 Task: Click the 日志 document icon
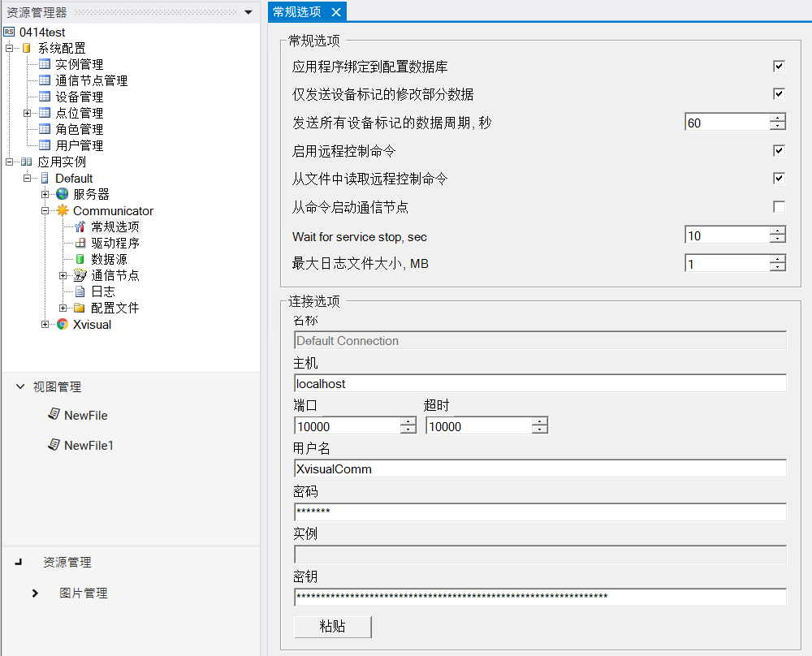pos(80,291)
